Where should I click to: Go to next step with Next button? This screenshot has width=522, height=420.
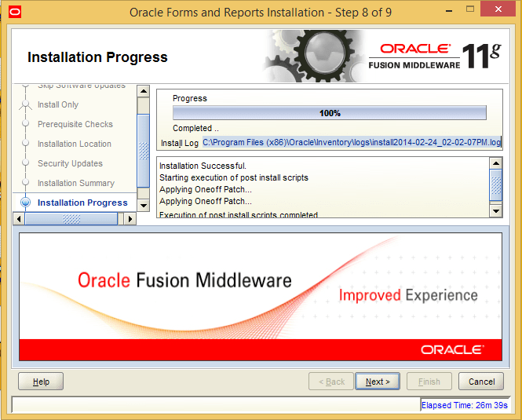[x=378, y=382]
